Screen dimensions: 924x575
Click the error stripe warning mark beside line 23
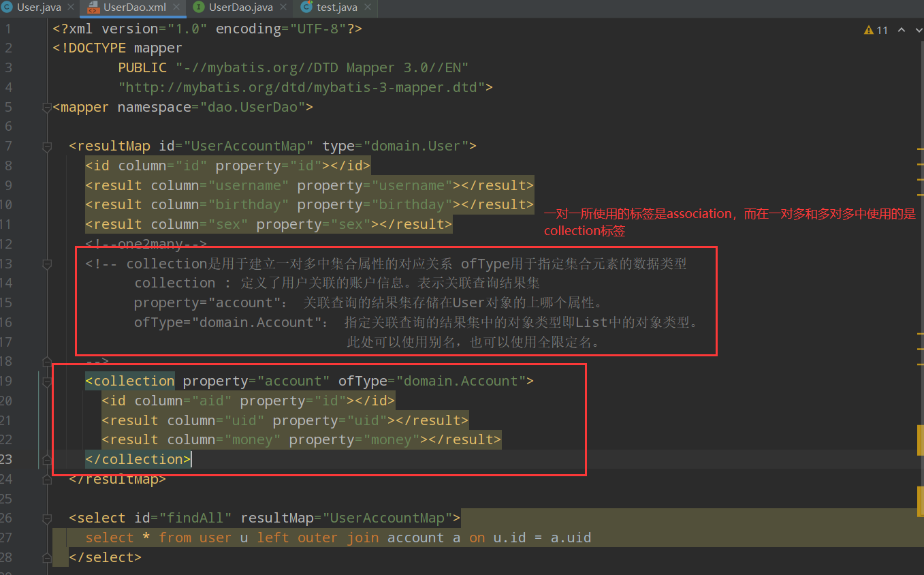click(921, 439)
